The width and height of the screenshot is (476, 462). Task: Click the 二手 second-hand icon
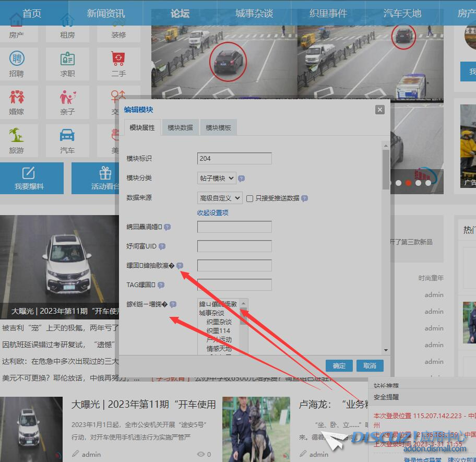coord(118,58)
